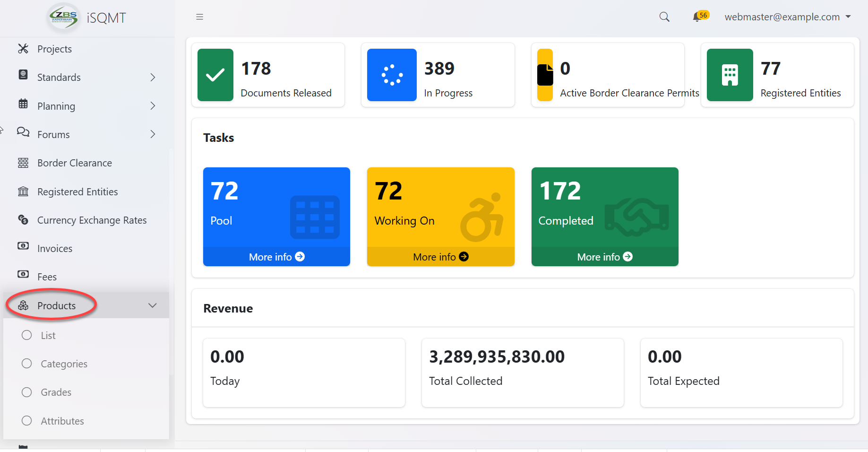Viewport: 868px width, 452px height.
Task: Select the Categories radio item under Products
Action: (27, 364)
